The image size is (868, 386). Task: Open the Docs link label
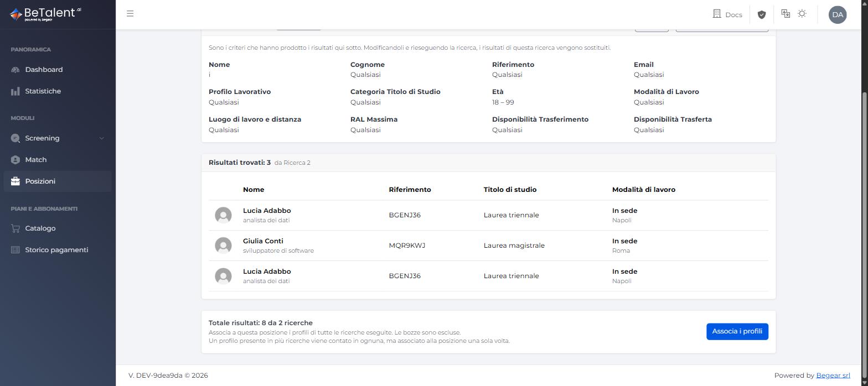click(x=733, y=14)
